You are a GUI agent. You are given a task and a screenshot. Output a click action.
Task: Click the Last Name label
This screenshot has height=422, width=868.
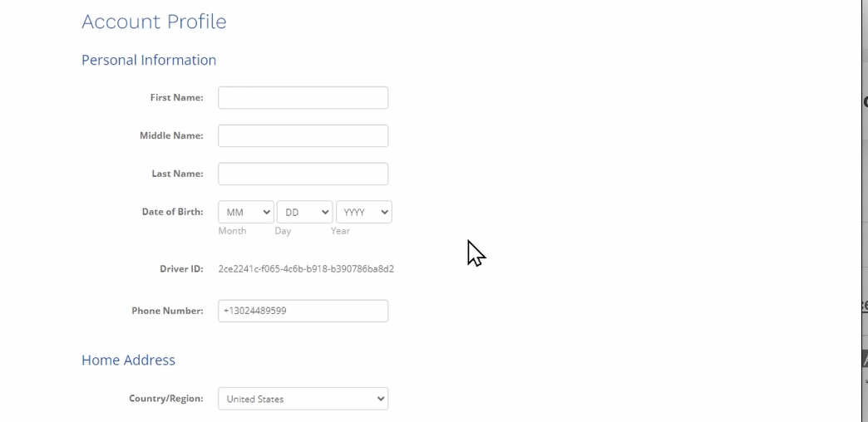pyautogui.click(x=177, y=174)
